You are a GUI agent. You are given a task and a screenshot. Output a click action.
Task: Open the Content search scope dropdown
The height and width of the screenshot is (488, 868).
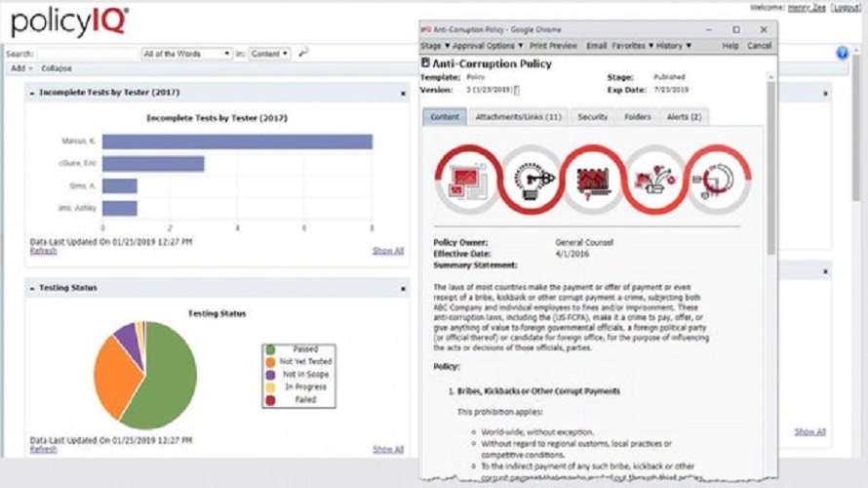[x=269, y=54]
